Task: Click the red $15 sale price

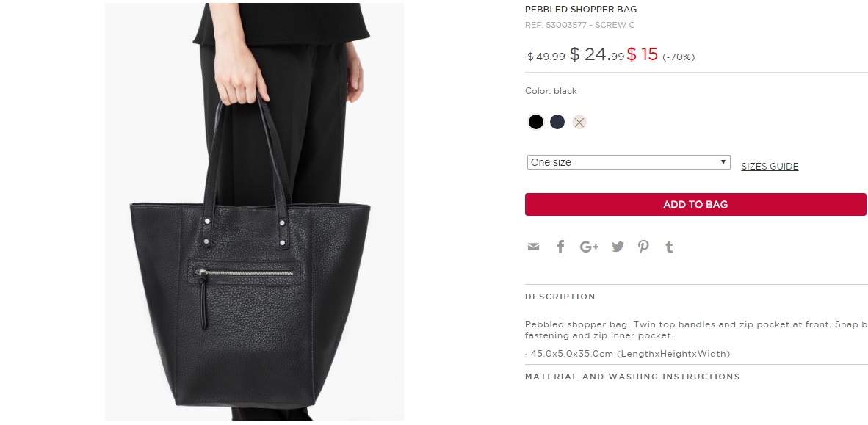Action: pyautogui.click(x=642, y=54)
